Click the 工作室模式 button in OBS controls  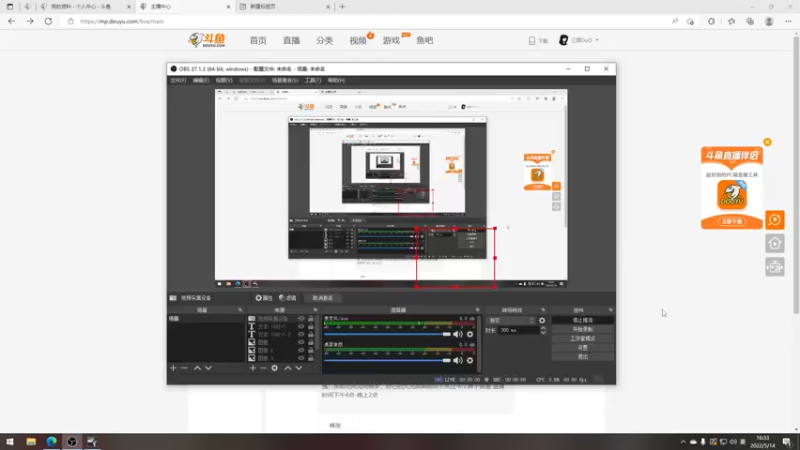point(583,339)
